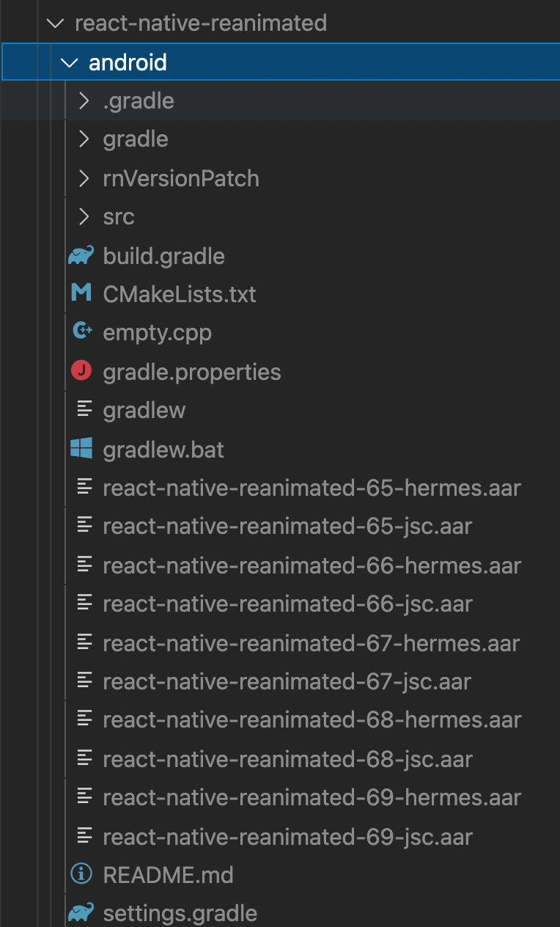This screenshot has width=560, height=927.
Task: Select the CMakeLists.txt file
Action: coord(179,293)
